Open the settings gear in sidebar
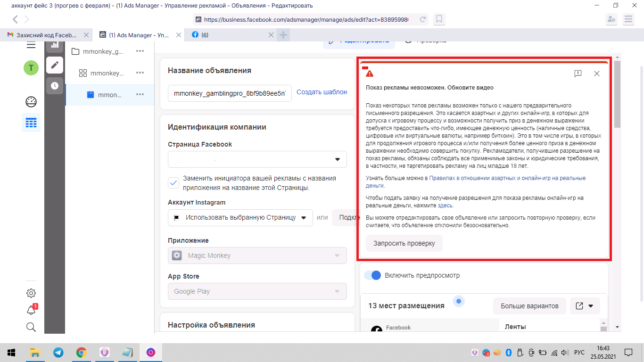The image size is (644, 362). point(31,293)
